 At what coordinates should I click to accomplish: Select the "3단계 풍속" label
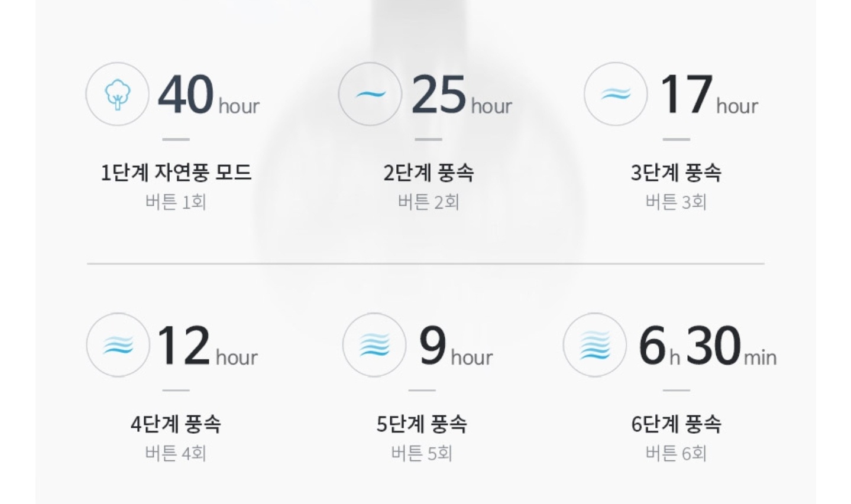click(676, 173)
